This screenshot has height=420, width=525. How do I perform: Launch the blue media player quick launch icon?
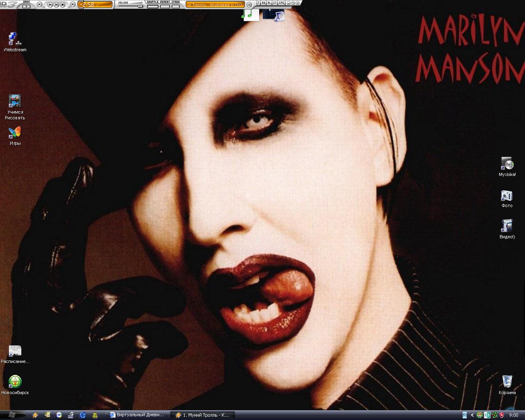point(59,415)
